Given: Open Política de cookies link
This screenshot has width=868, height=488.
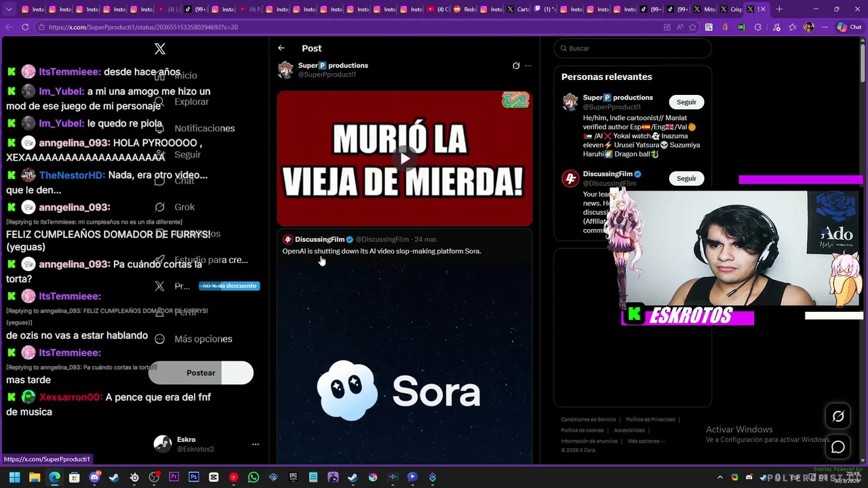Looking at the screenshot, I should click(582, 430).
